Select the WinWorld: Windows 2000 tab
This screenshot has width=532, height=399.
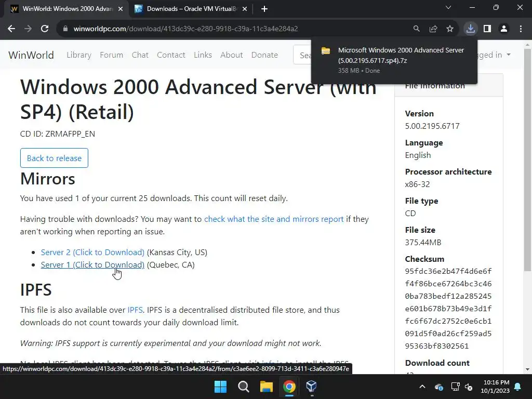67,9
